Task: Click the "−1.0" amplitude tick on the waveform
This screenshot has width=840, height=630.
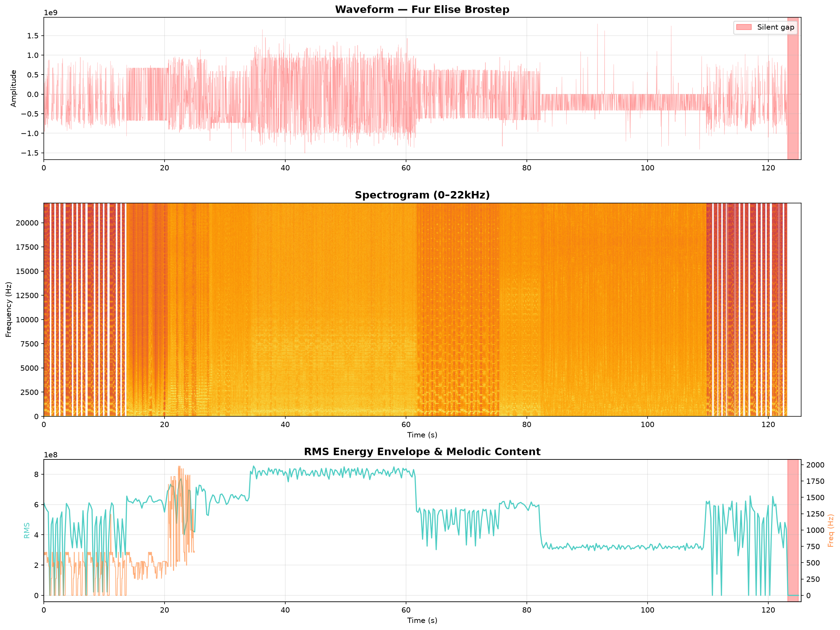Action: (30, 133)
